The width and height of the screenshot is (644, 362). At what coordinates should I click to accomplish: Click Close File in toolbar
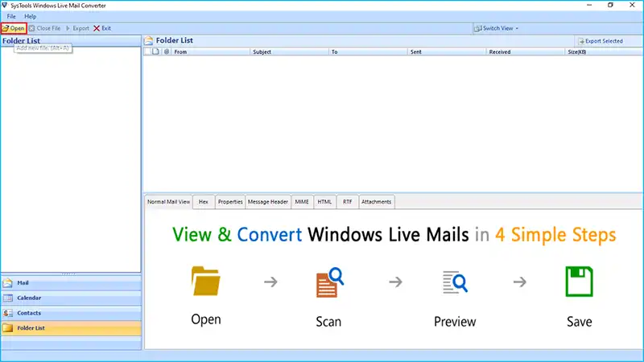click(44, 28)
